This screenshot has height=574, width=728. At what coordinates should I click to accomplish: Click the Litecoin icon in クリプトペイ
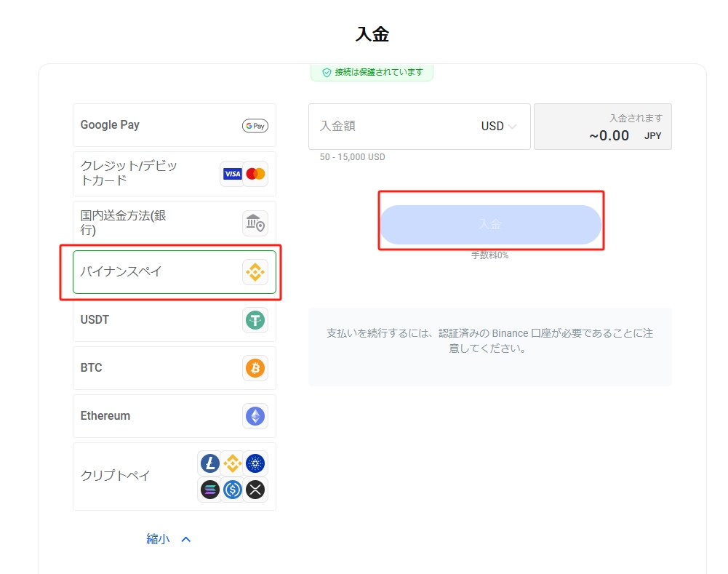click(209, 463)
